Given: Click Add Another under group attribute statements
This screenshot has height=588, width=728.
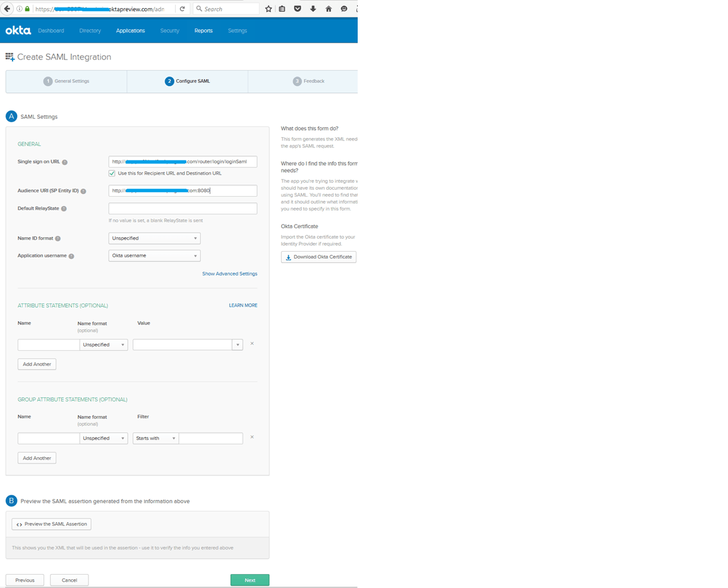Looking at the screenshot, I should coord(37,458).
